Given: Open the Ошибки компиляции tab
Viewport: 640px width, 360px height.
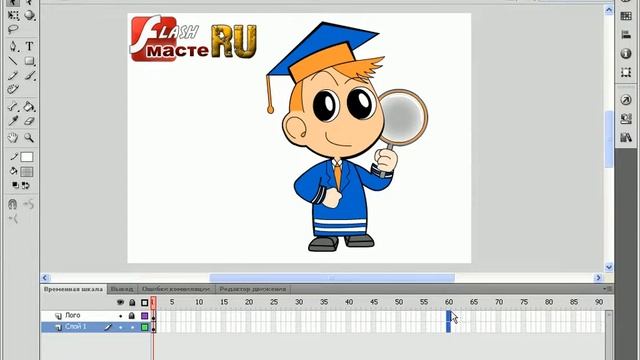Looking at the screenshot, I should pyautogui.click(x=176, y=289).
